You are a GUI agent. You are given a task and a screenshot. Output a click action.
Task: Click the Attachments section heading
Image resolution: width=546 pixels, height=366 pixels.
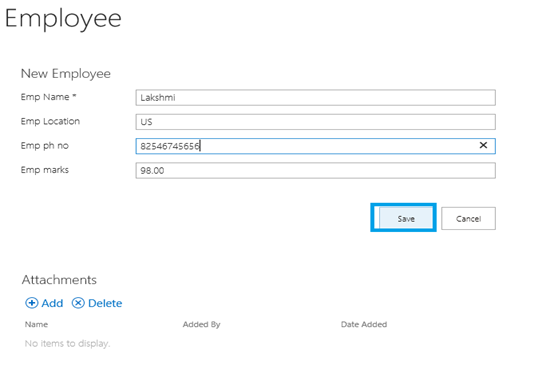pos(59,280)
